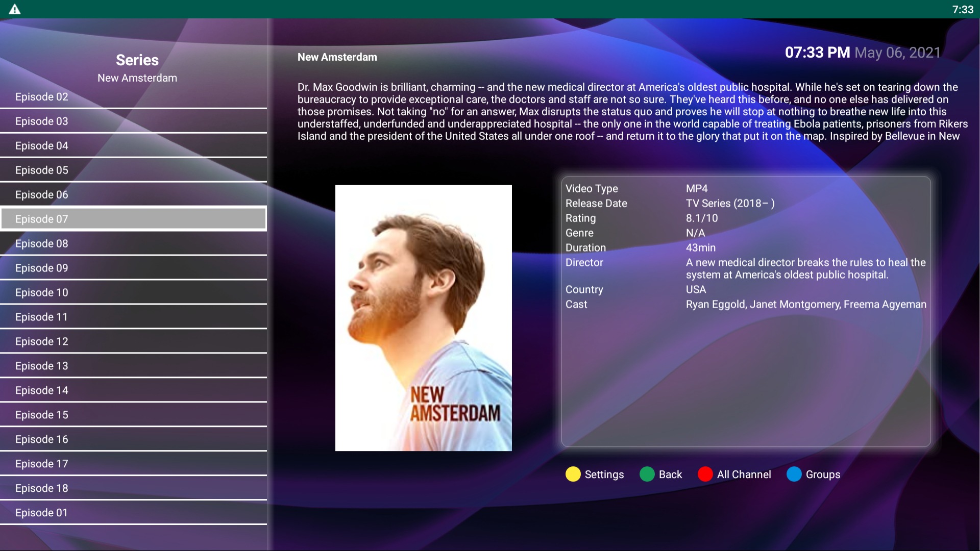
Task: Click the USA country value
Action: click(696, 290)
